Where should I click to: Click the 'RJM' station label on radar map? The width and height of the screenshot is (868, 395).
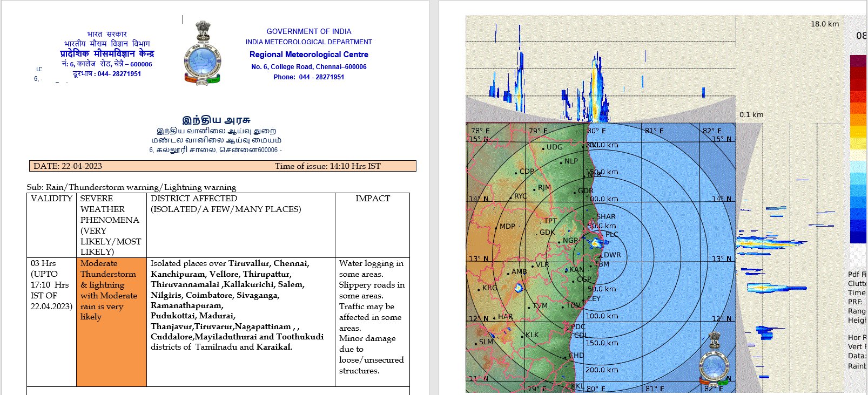[x=544, y=187]
